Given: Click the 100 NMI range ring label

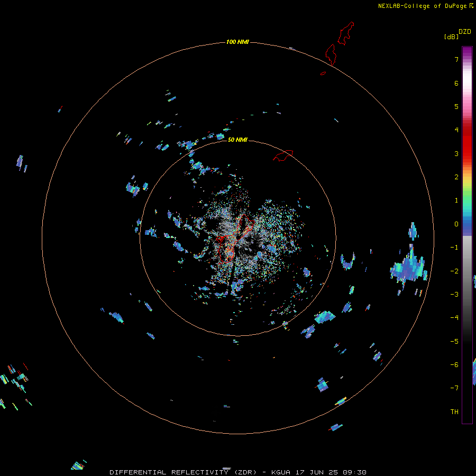Looking at the screenshot, I should [x=237, y=42].
